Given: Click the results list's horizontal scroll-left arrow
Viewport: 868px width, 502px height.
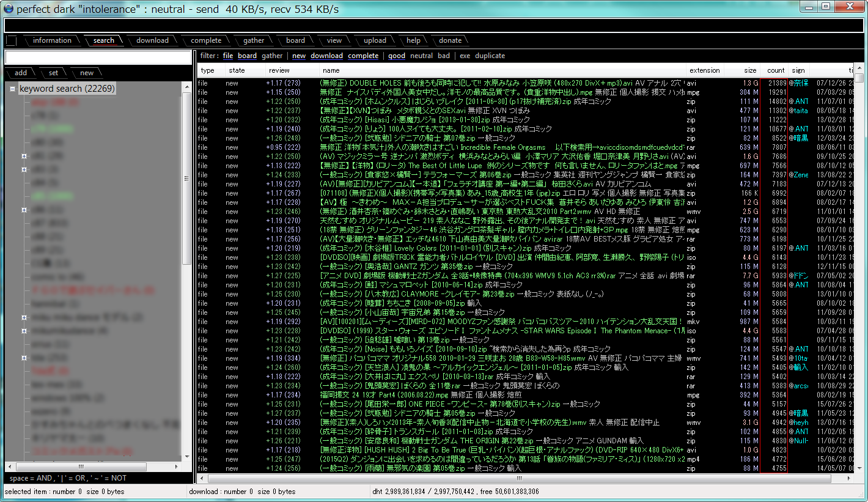Looking at the screenshot, I should [202, 478].
